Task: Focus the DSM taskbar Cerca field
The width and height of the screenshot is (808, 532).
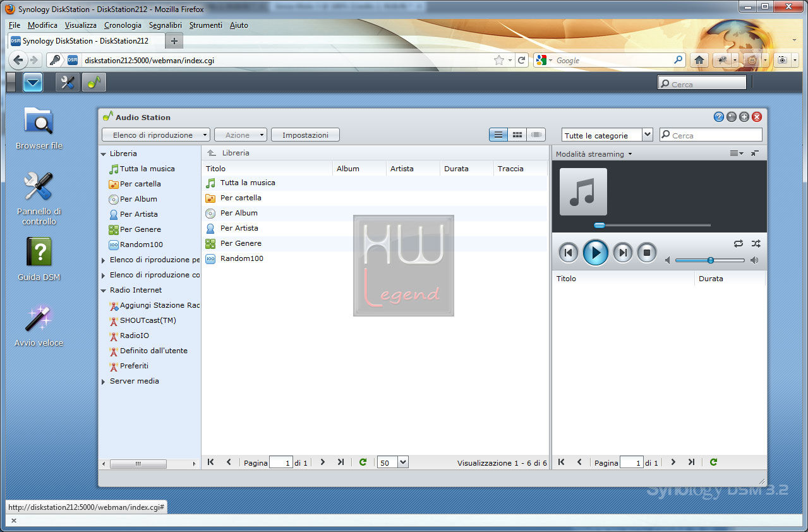Action: 702,83
